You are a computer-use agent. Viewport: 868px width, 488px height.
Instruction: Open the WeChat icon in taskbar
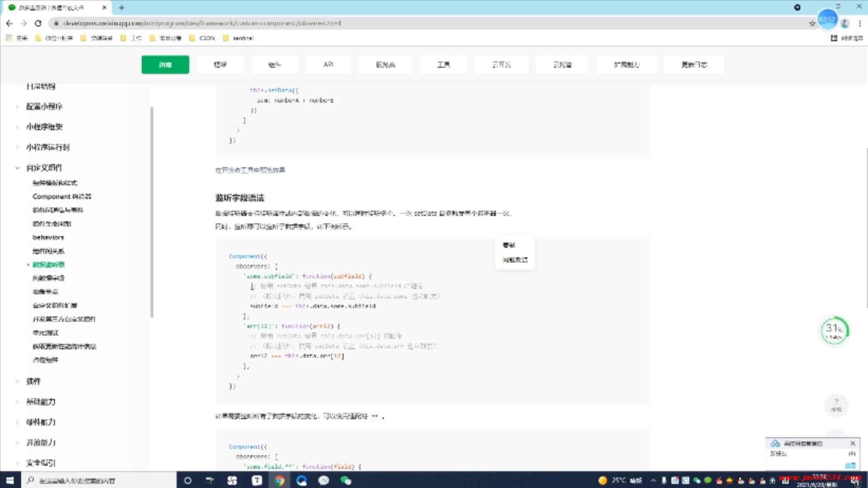point(346,480)
